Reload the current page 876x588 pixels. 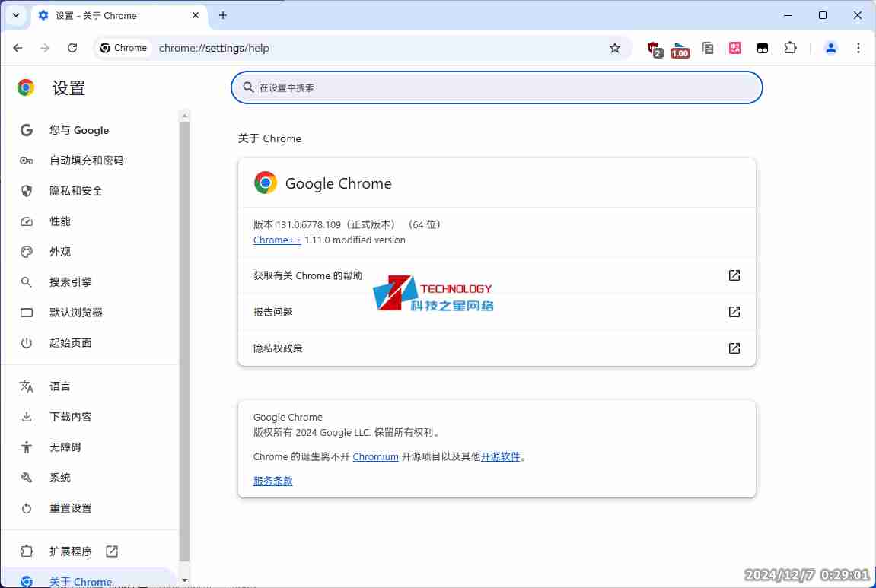pos(72,48)
